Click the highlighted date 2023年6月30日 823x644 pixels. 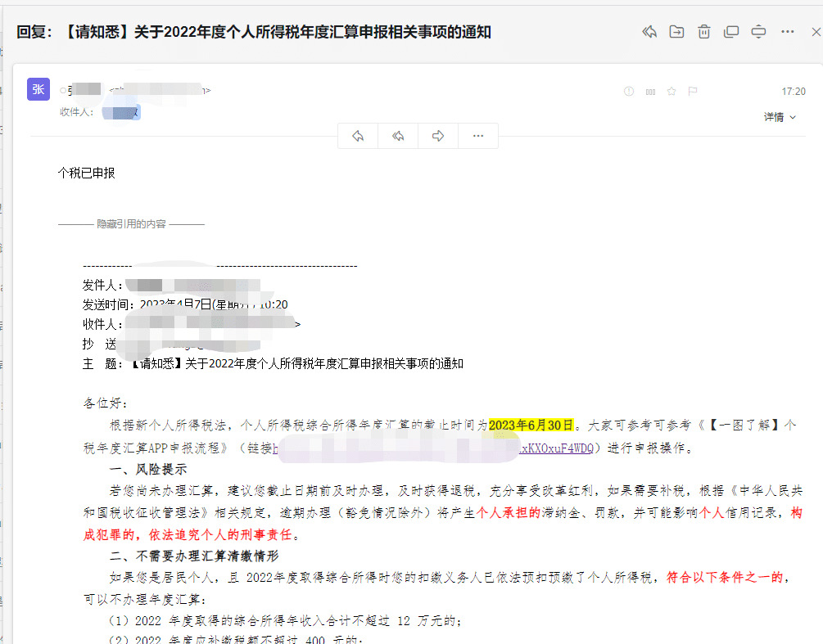pos(531,426)
